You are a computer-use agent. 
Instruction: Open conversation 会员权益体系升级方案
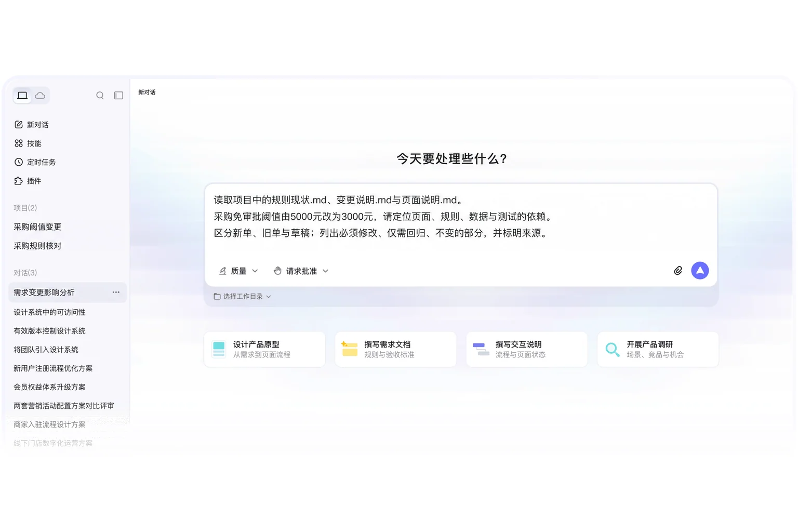tap(49, 387)
